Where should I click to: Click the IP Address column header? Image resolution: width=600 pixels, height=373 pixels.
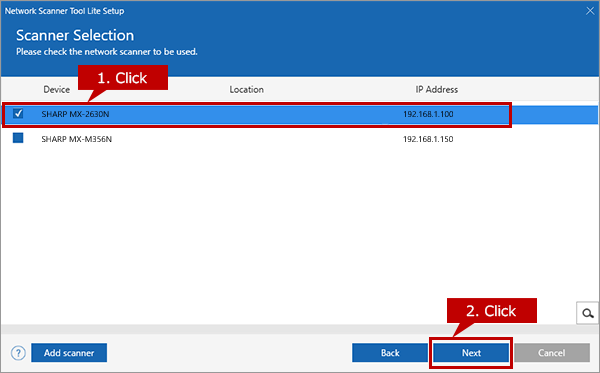coord(437,90)
